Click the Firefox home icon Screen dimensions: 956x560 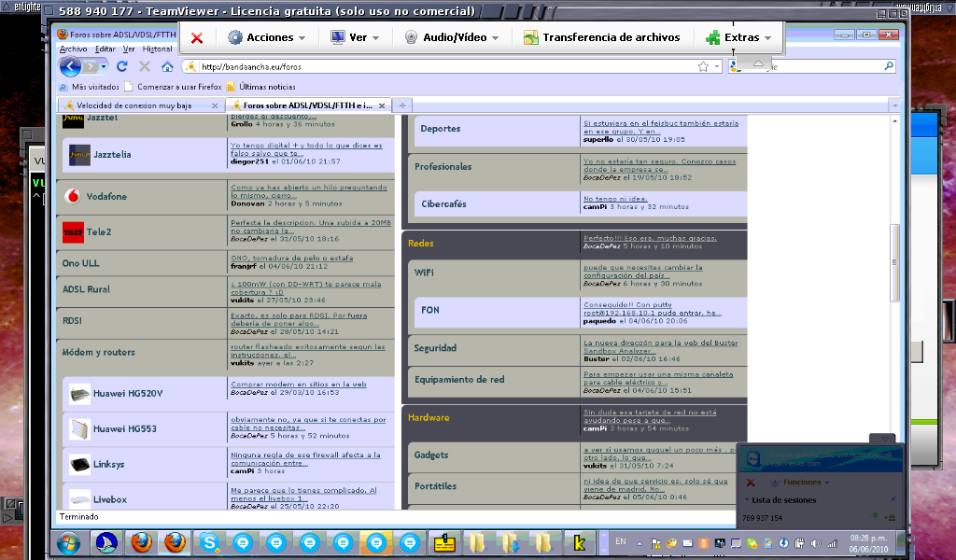tap(167, 67)
